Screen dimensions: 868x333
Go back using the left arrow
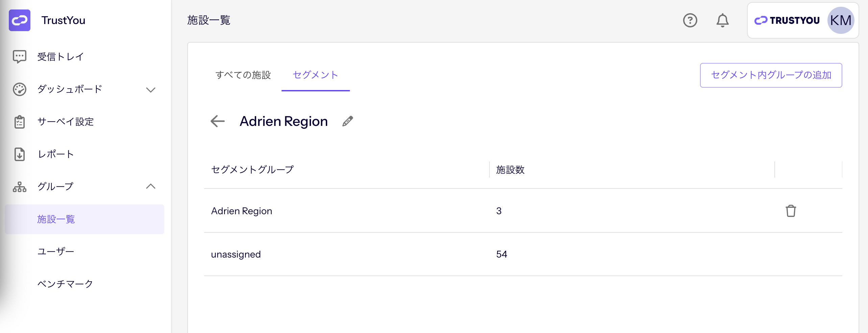pyautogui.click(x=218, y=121)
